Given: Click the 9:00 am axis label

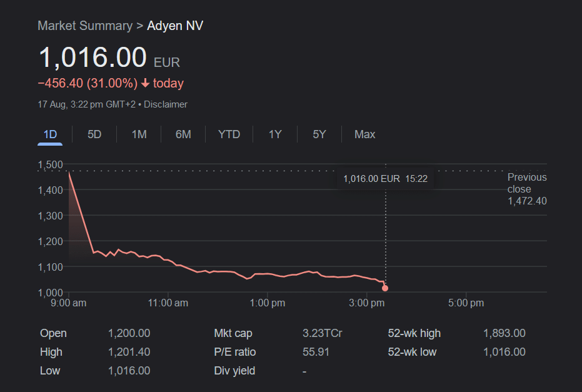Looking at the screenshot, I should pos(69,303).
